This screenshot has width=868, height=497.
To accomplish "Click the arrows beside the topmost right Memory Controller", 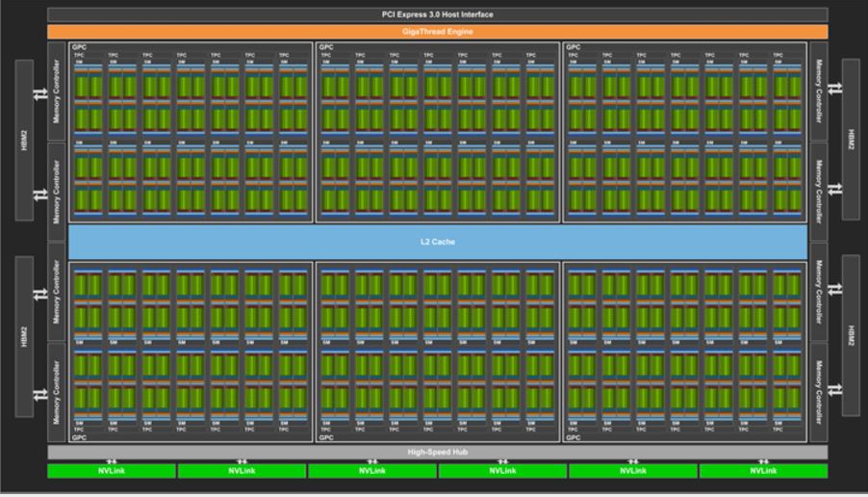I will pyautogui.click(x=834, y=88).
